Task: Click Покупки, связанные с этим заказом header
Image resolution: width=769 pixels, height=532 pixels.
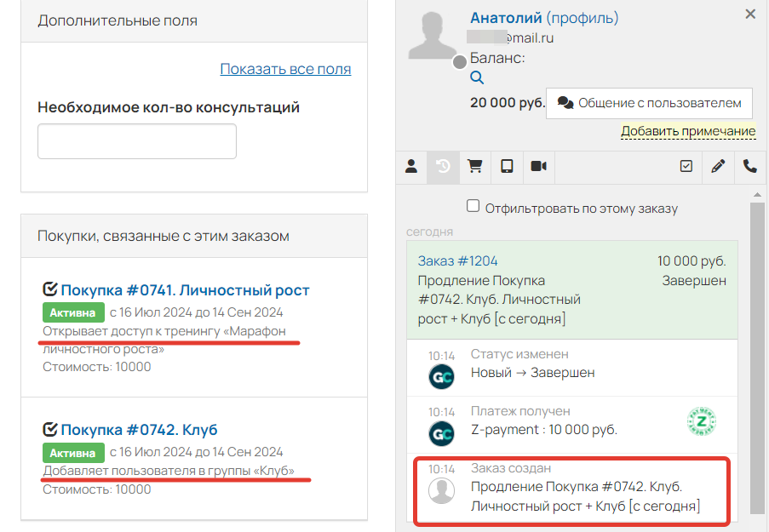Action: tap(194, 236)
